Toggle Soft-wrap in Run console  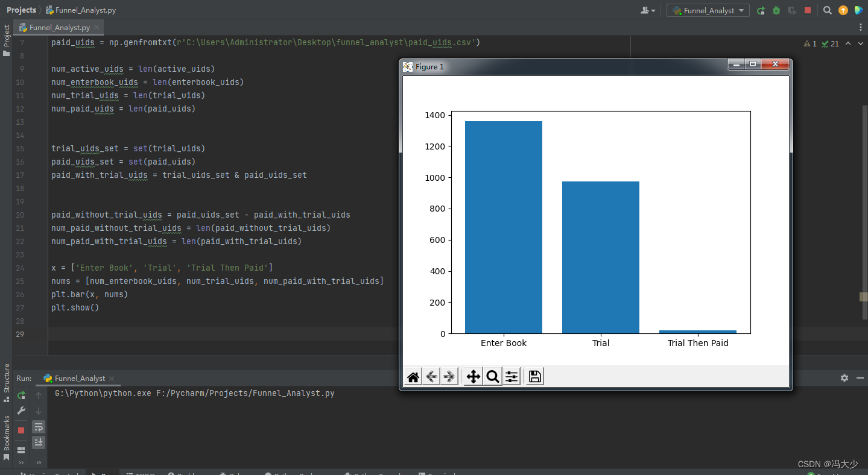pos(39,427)
